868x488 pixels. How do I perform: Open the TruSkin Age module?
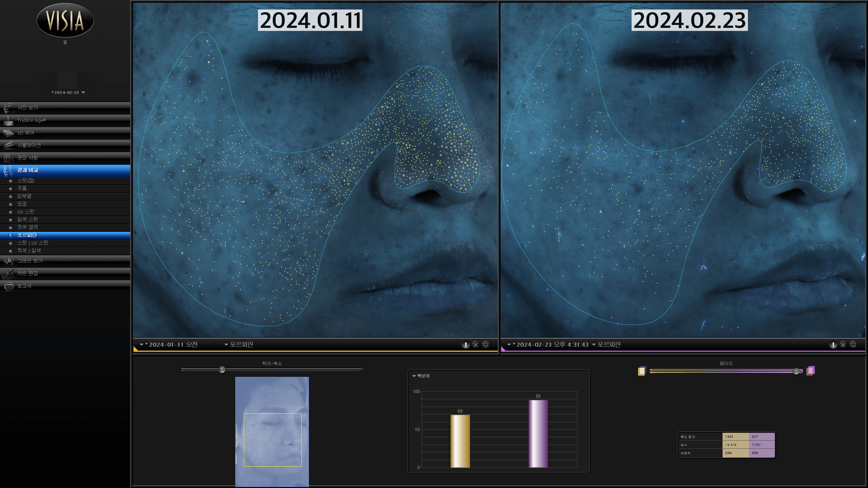pos(65,120)
